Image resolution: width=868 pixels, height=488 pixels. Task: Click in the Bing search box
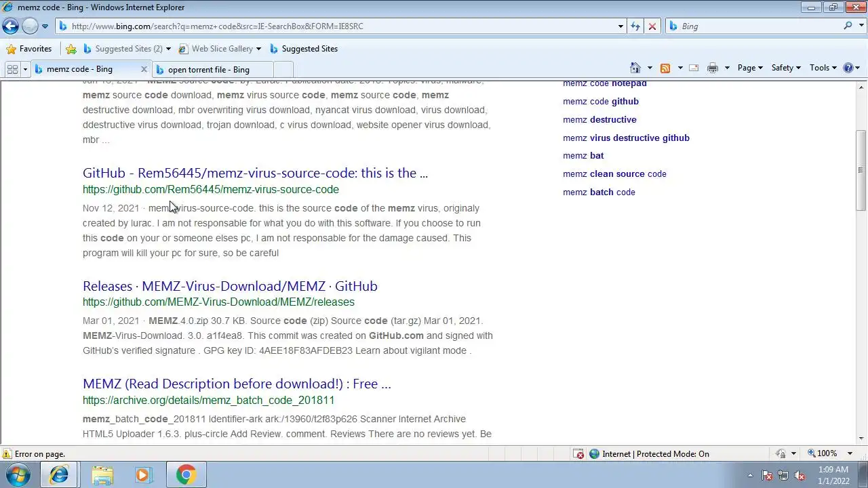[759, 26]
